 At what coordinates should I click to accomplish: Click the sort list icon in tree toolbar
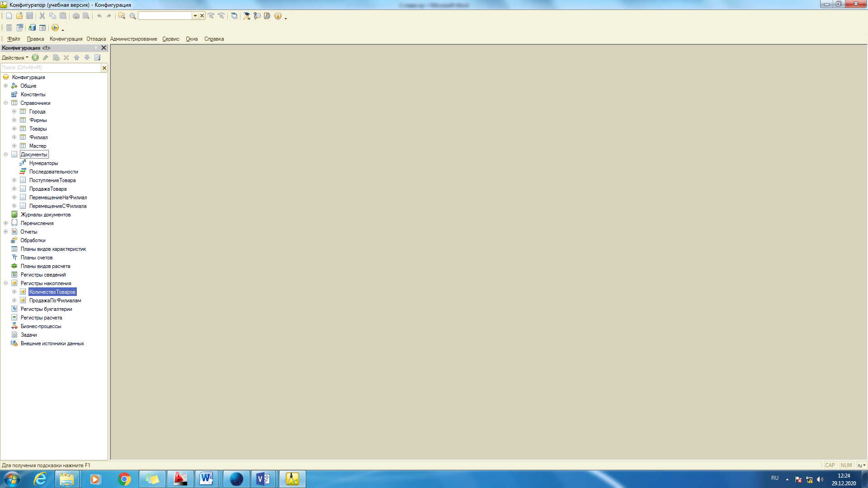(x=97, y=58)
